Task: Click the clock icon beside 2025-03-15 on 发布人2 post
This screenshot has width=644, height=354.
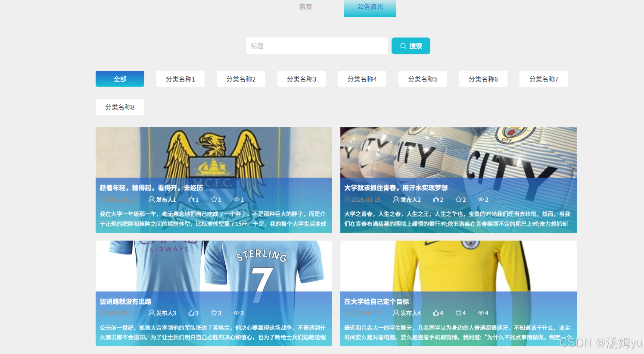Action: coord(348,200)
